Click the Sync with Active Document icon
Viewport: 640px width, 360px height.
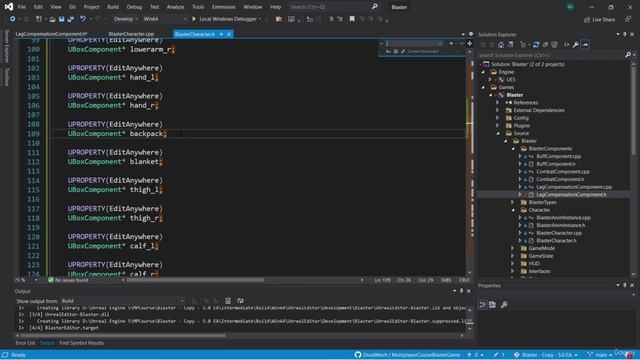(x=536, y=45)
